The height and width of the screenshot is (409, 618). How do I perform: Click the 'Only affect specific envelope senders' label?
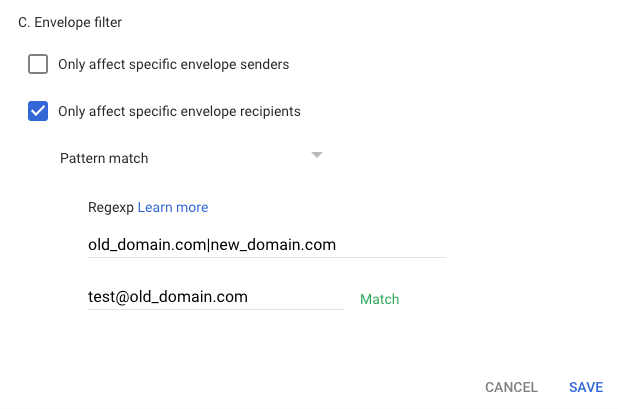(x=173, y=65)
